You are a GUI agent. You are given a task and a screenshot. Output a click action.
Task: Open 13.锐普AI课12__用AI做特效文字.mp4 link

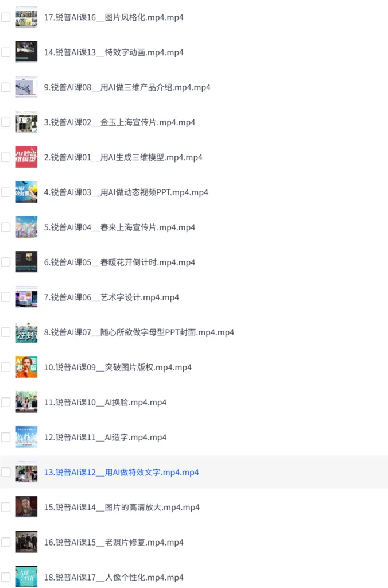122,472
